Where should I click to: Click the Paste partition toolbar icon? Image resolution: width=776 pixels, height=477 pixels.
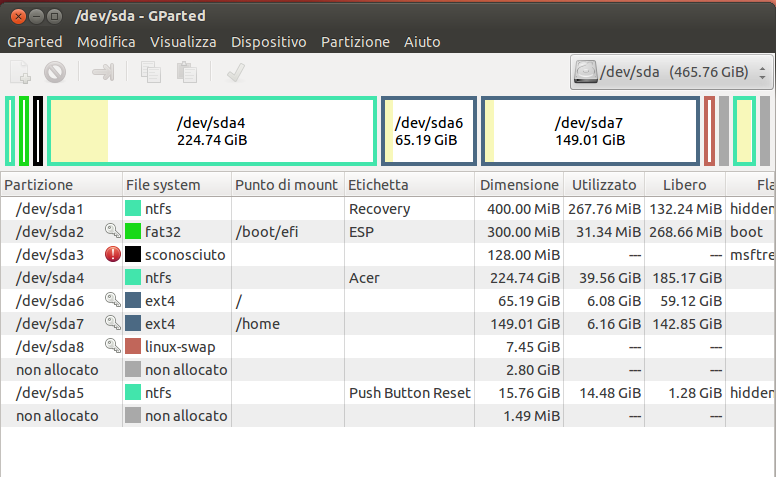coord(186,72)
